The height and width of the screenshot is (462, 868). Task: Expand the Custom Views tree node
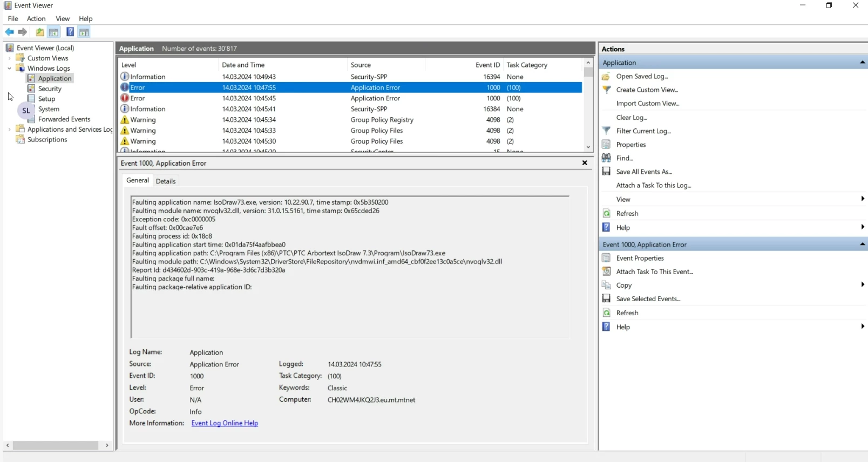[9, 58]
